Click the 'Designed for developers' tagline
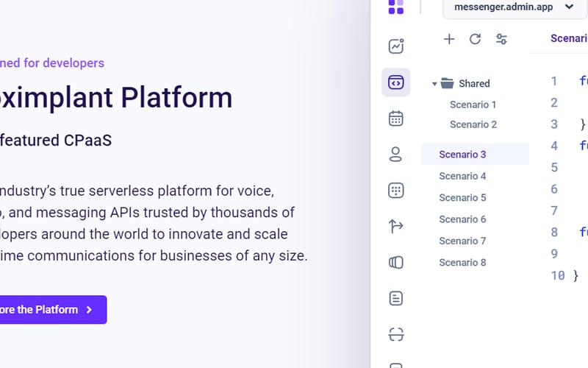This screenshot has height=368, width=588. 52,63
